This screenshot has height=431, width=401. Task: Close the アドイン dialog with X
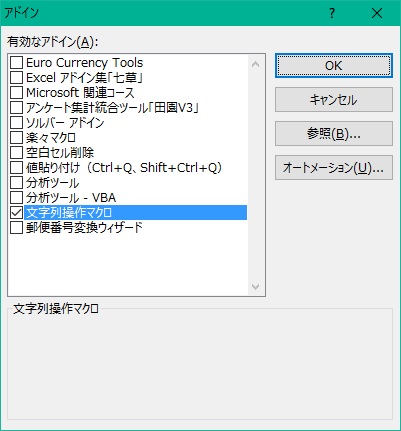377,13
